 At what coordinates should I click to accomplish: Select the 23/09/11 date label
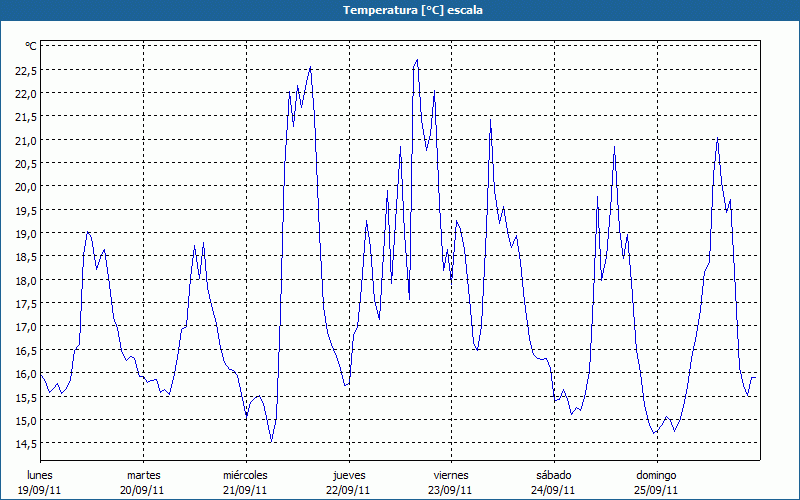451,490
